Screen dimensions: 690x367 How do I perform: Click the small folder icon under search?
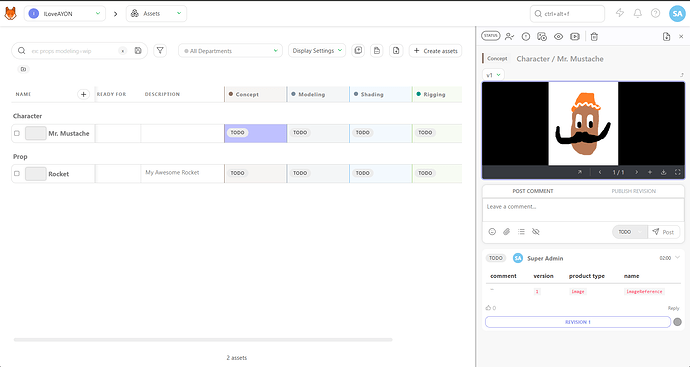[x=23, y=69]
